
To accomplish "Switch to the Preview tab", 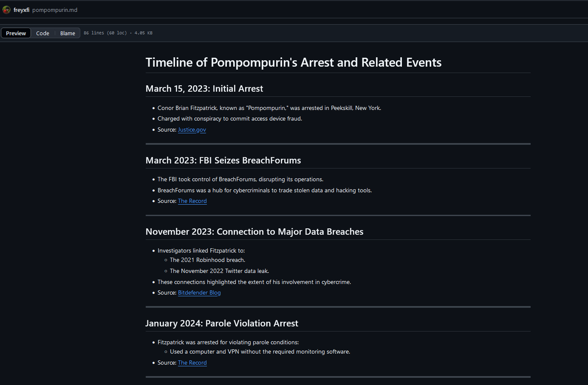I will click(16, 33).
